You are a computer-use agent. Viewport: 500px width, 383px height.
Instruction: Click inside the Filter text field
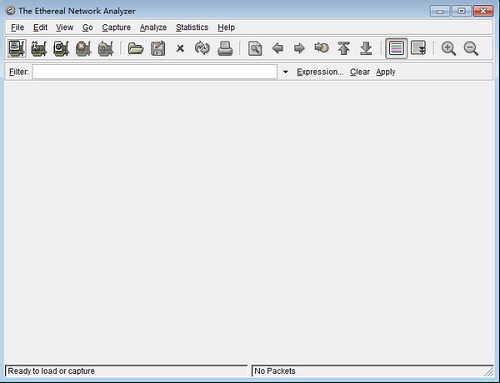[155, 72]
